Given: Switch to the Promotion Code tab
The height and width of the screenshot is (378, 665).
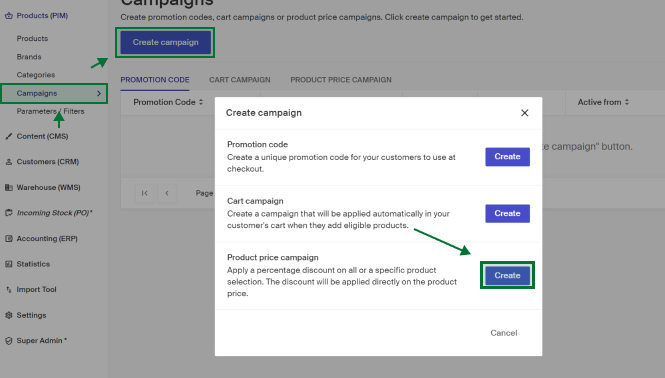Looking at the screenshot, I should click(x=155, y=80).
